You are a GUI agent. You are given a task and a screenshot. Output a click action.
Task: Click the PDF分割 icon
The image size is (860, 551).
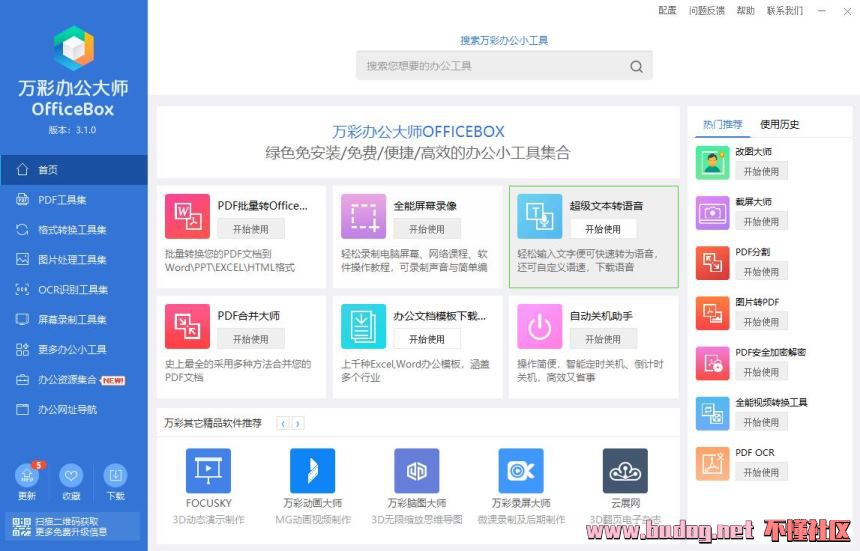pyautogui.click(x=712, y=263)
